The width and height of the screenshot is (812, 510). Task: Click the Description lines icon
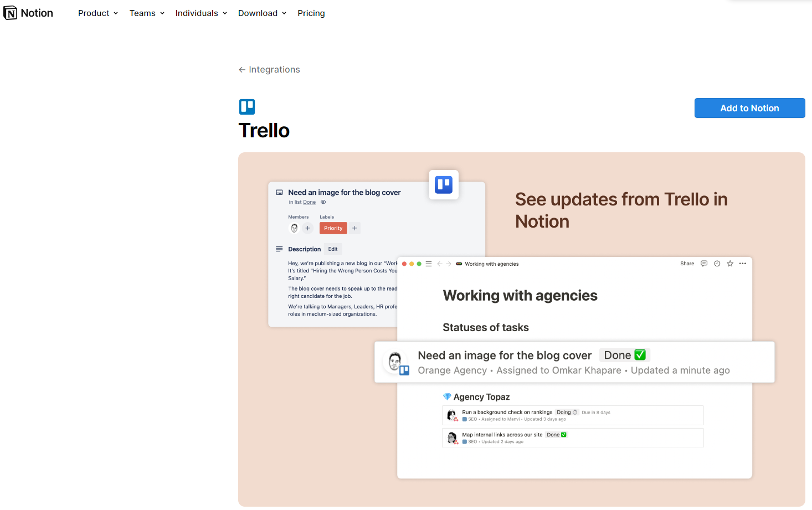[x=279, y=249]
